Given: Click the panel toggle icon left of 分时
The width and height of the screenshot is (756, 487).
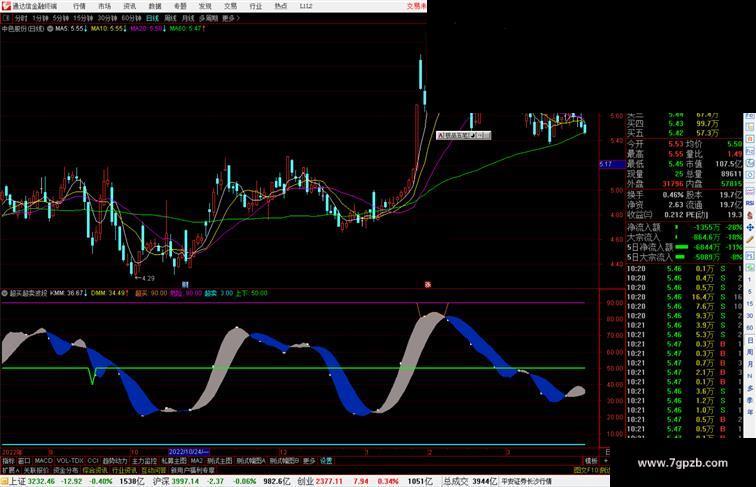Looking at the screenshot, I should (6, 18).
